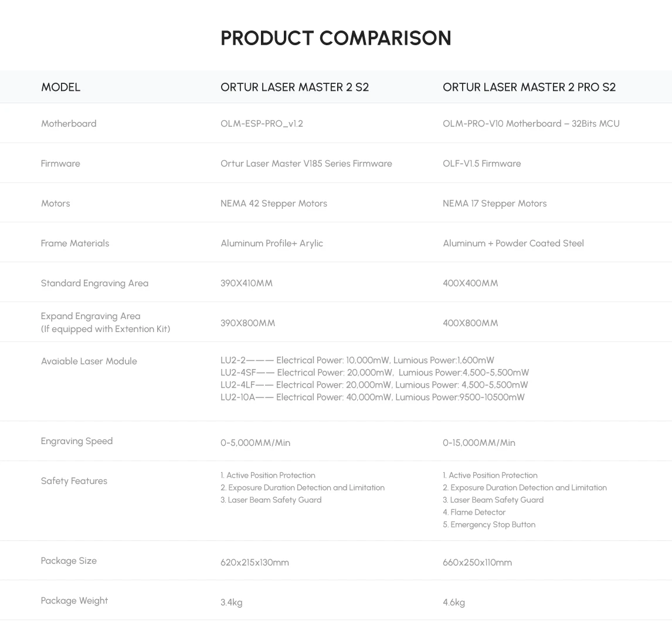Select the OLM-ESP-PRO_v1.2 motherboard value

[262, 123]
